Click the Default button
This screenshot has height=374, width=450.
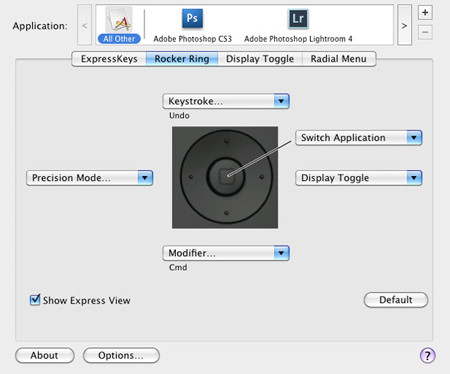(x=396, y=300)
